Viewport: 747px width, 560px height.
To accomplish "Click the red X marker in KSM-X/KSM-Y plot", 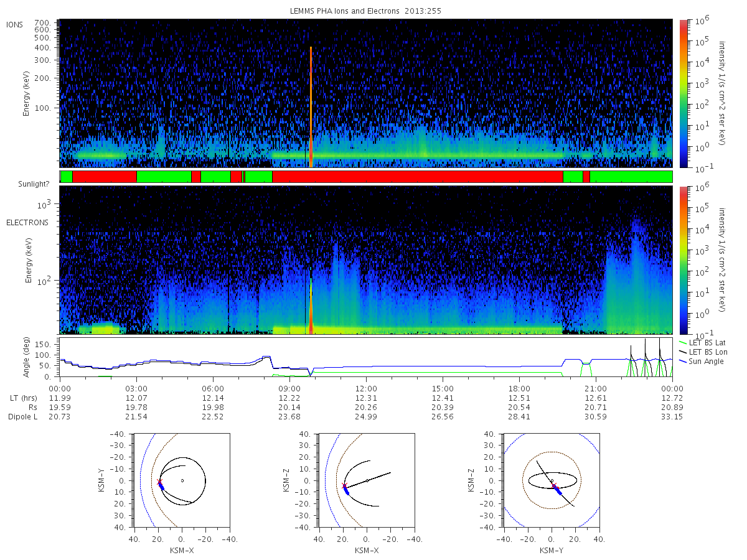I will [159, 482].
